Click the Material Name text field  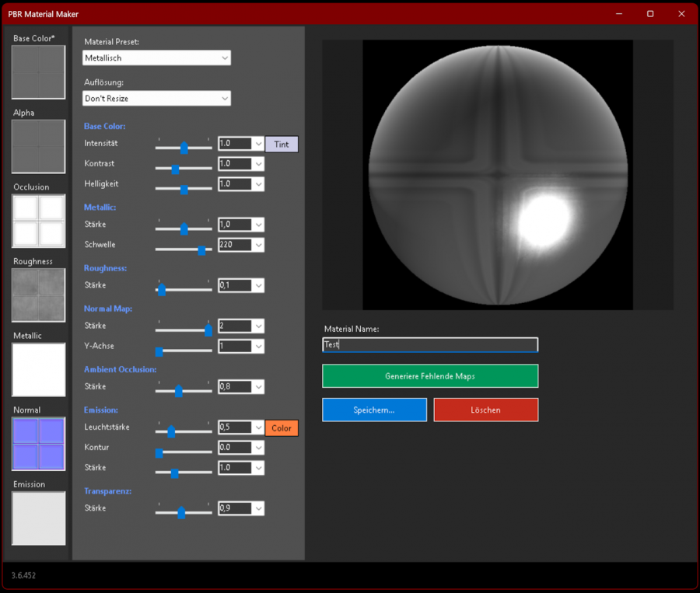[430, 344]
